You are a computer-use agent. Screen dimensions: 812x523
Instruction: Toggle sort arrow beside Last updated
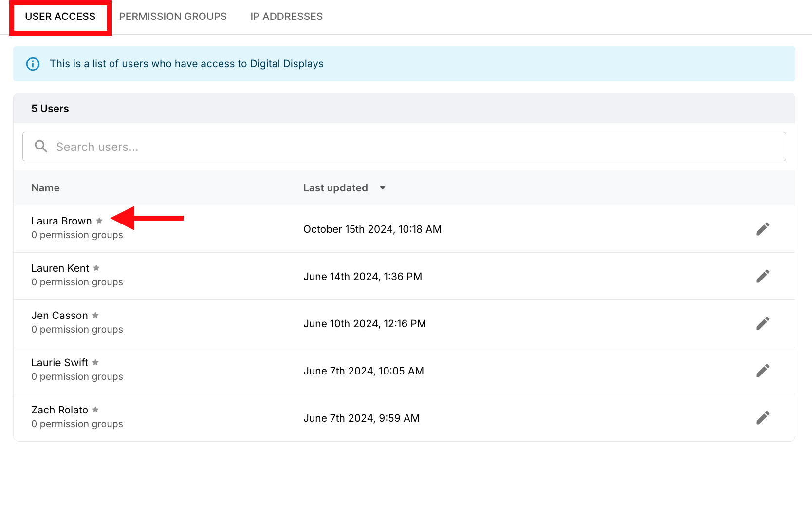coord(383,188)
